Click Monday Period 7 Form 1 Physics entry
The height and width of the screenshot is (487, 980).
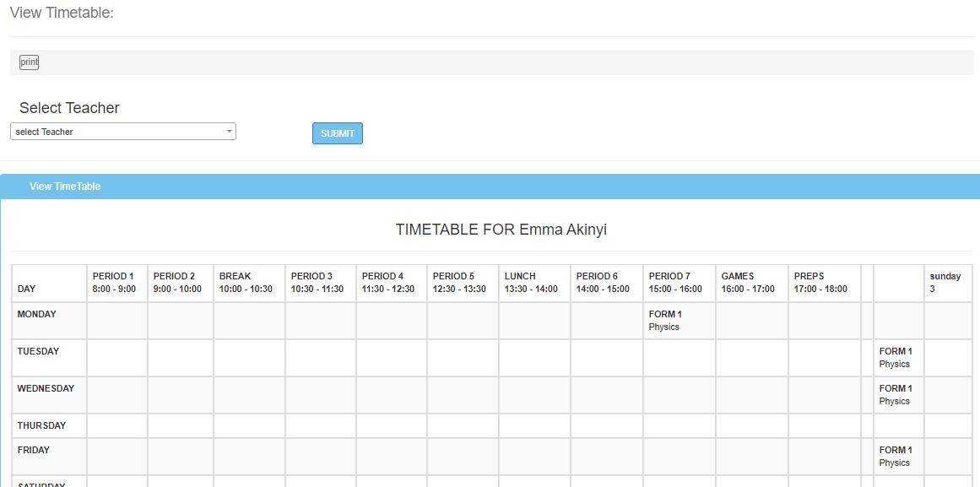click(x=665, y=321)
